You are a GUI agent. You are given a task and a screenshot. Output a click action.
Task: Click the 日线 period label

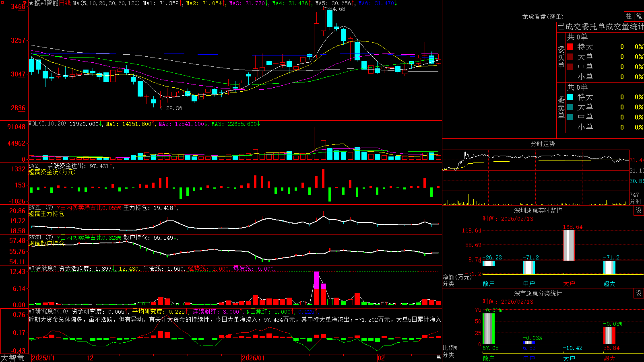point(65,3)
